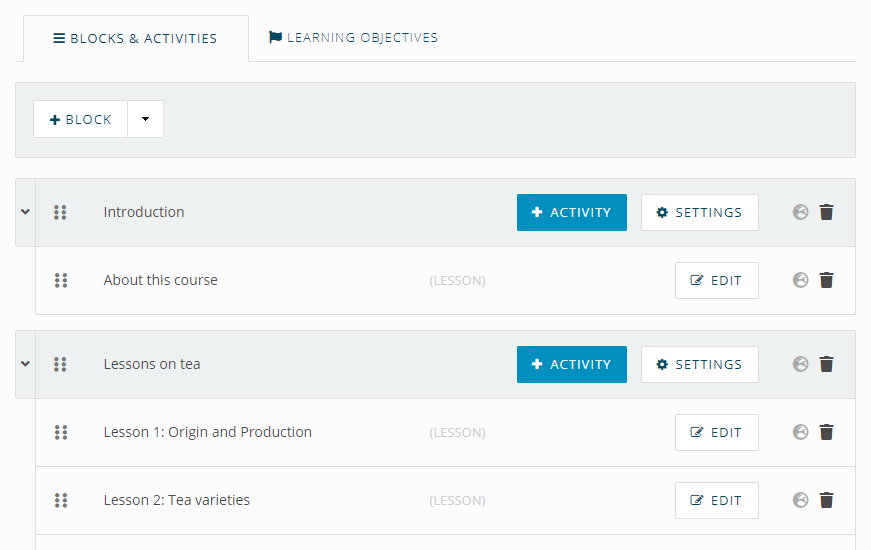Add an activity to the Introduction block
Screen dimensions: 871x550
(x=572, y=212)
